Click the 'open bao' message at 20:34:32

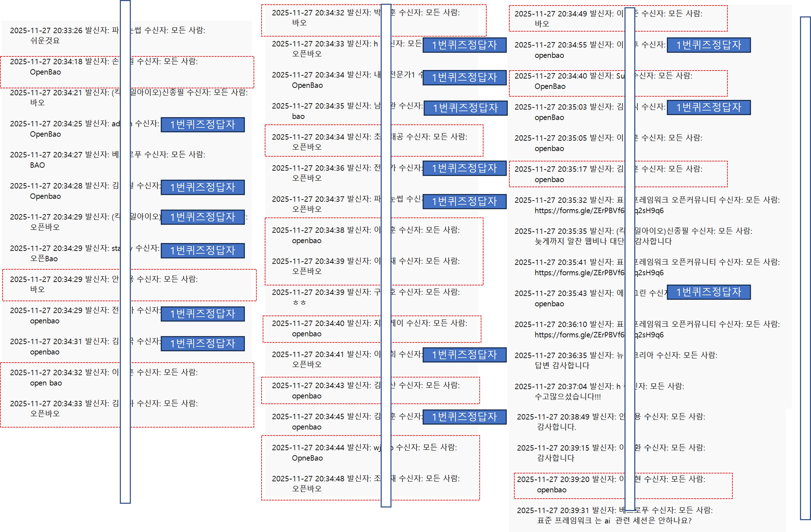tap(46, 383)
